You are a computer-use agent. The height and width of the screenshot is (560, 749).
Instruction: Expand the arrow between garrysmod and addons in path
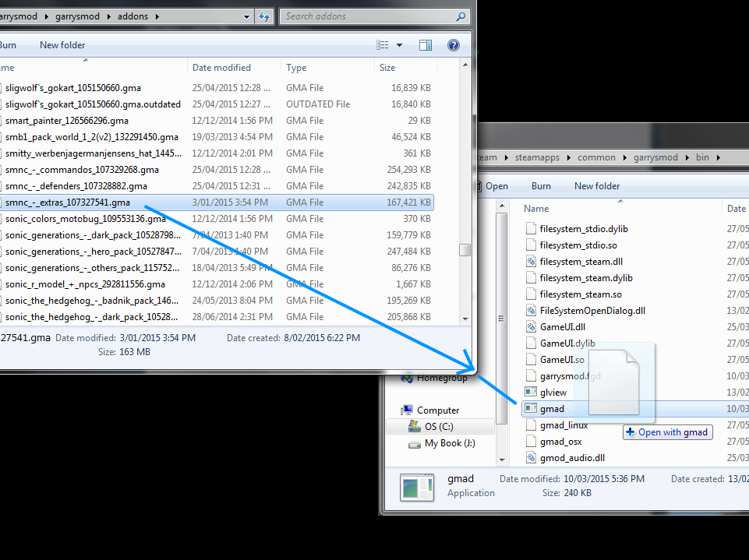pyautogui.click(x=108, y=16)
